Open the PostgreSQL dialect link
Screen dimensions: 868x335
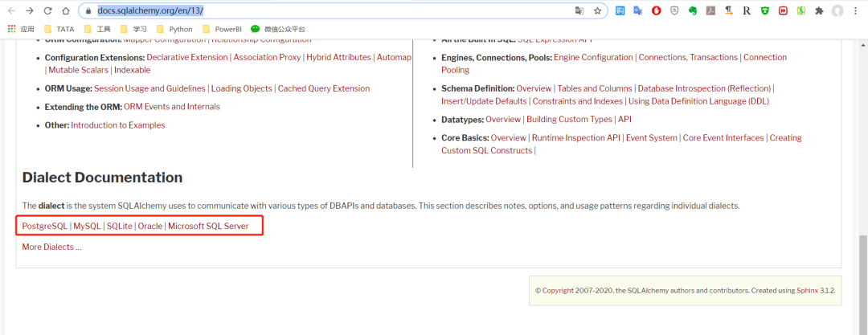click(45, 227)
